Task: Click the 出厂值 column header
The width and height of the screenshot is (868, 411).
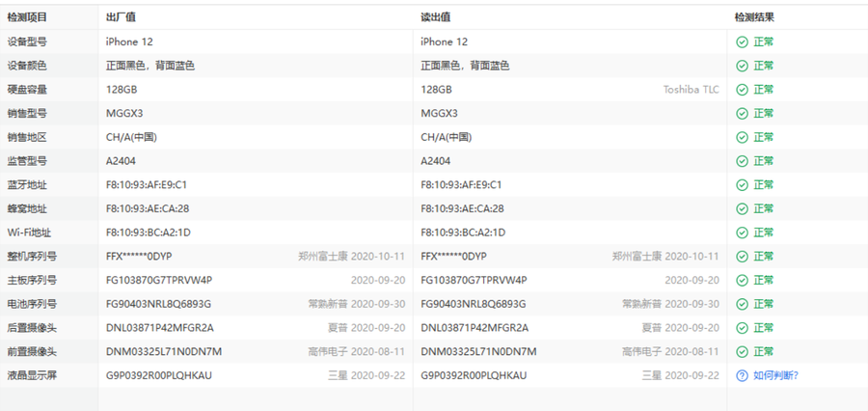Action: click(x=121, y=17)
